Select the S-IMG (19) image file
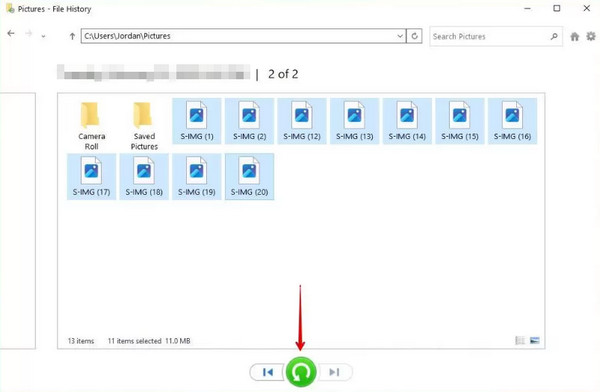 (x=197, y=176)
